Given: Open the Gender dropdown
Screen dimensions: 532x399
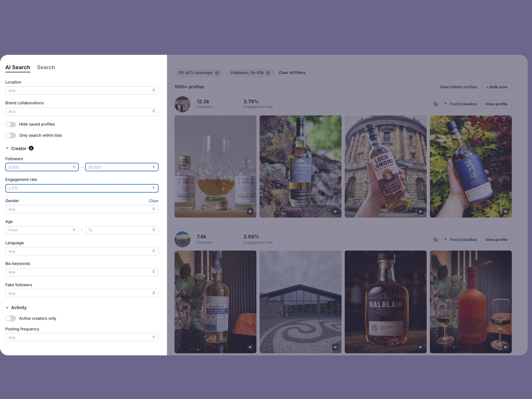Looking at the screenshot, I should (x=82, y=209).
